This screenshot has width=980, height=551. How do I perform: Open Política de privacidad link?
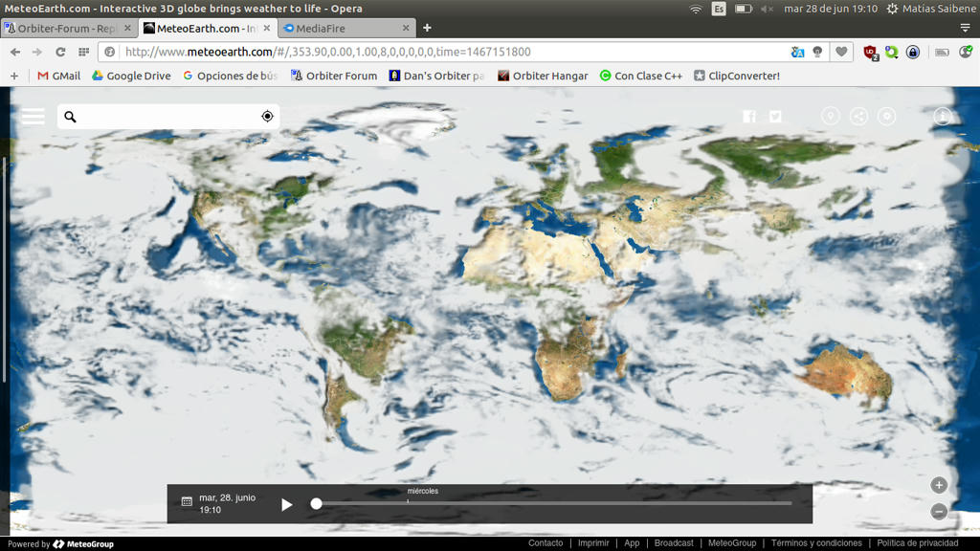(x=918, y=543)
